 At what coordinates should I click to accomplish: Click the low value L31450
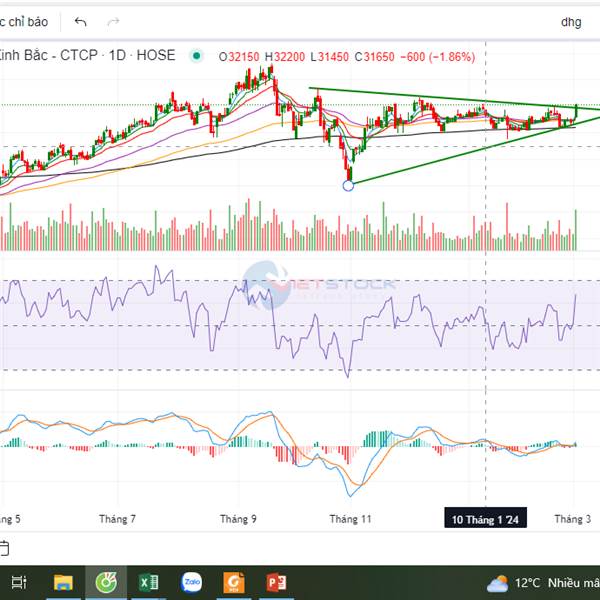point(329,57)
